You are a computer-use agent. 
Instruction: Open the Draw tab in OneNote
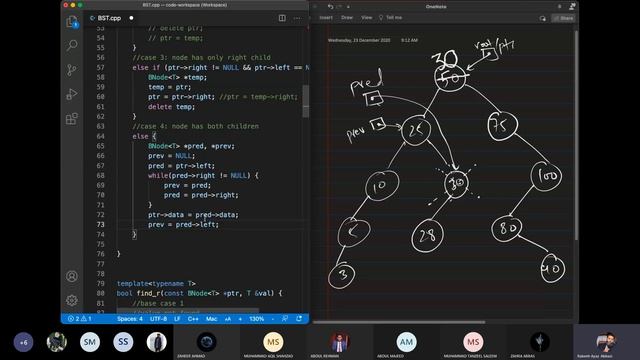click(347, 18)
